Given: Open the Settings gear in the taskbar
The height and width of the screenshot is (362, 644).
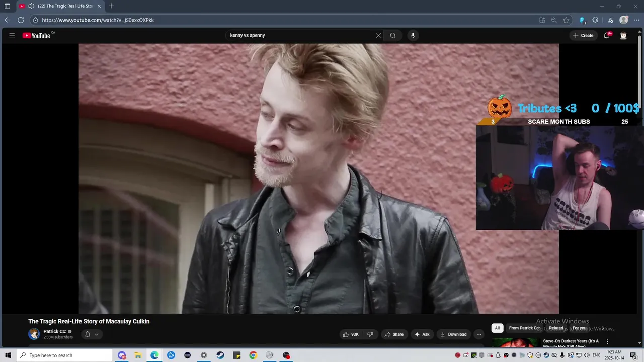Looking at the screenshot, I should (x=204, y=355).
